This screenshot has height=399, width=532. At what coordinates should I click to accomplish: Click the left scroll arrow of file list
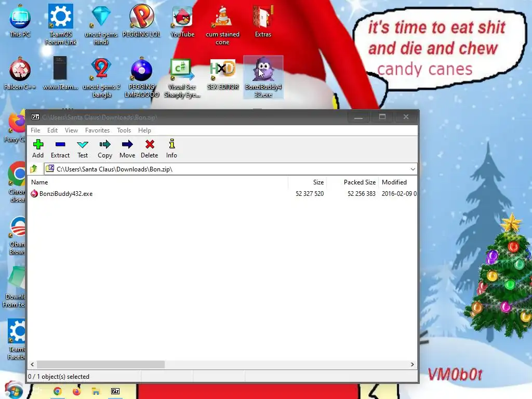pyautogui.click(x=32, y=364)
